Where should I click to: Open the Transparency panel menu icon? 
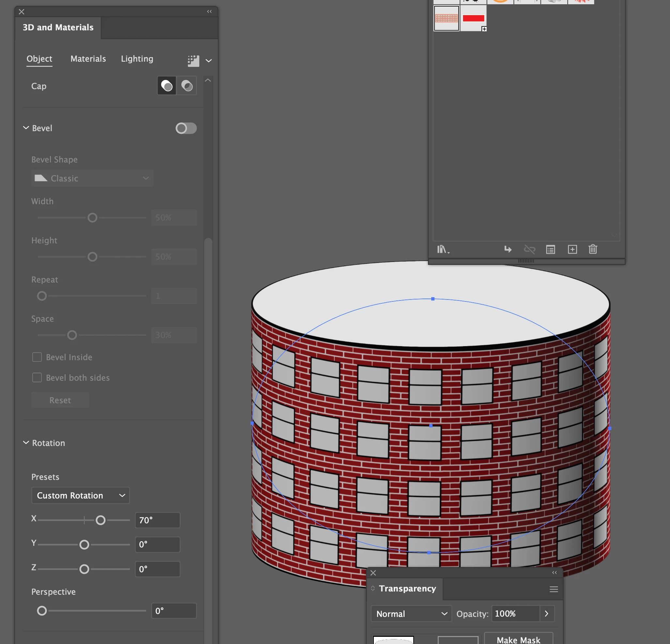click(554, 589)
